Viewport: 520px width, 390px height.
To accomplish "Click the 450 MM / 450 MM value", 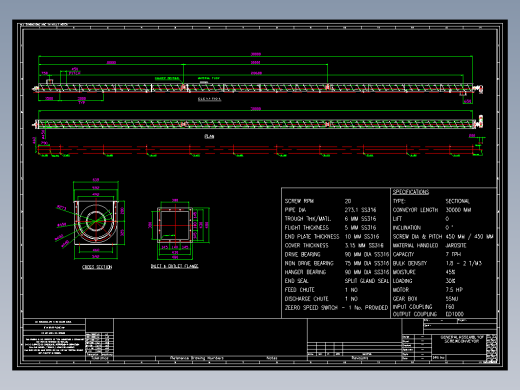I will click(x=469, y=236).
